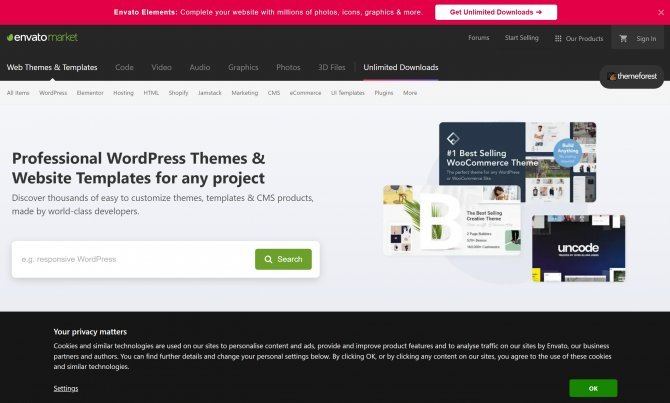Viewport: 670px width, 403px height.
Task: Expand the More submenu
Action: click(x=410, y=93)
